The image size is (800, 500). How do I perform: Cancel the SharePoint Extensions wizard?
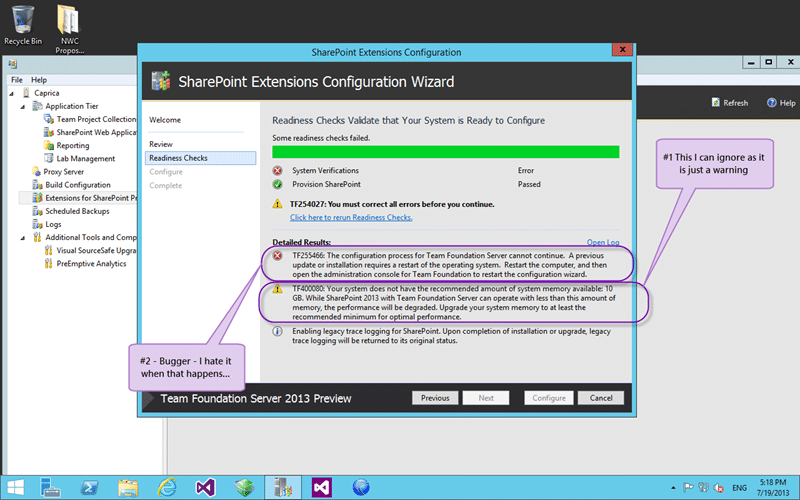(601, 398)
